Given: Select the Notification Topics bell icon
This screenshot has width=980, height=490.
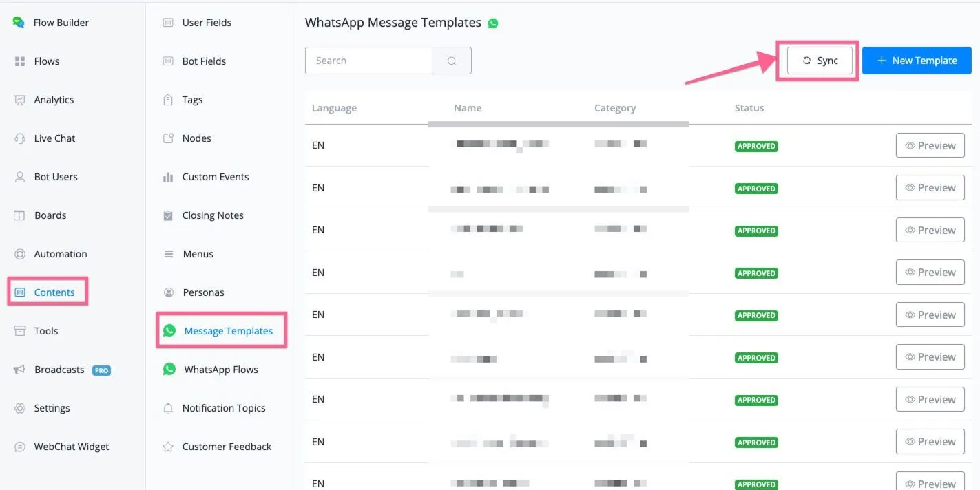Looking at the screenshot, I should 168,408.
